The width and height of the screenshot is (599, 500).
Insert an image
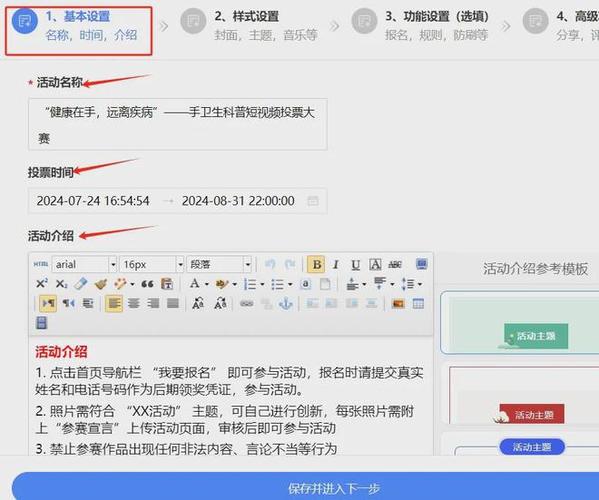tap(398, 304)
